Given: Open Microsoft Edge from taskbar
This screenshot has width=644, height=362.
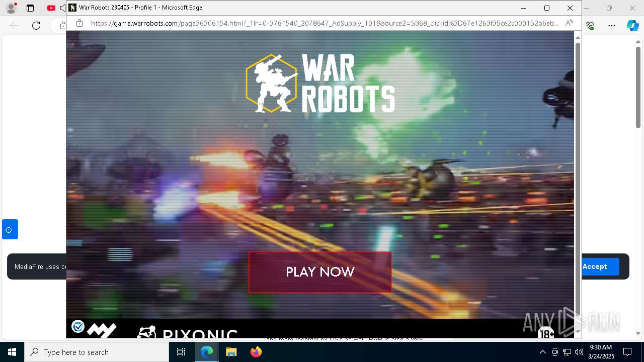Looking at the screenshot, I should pos(207,352).
